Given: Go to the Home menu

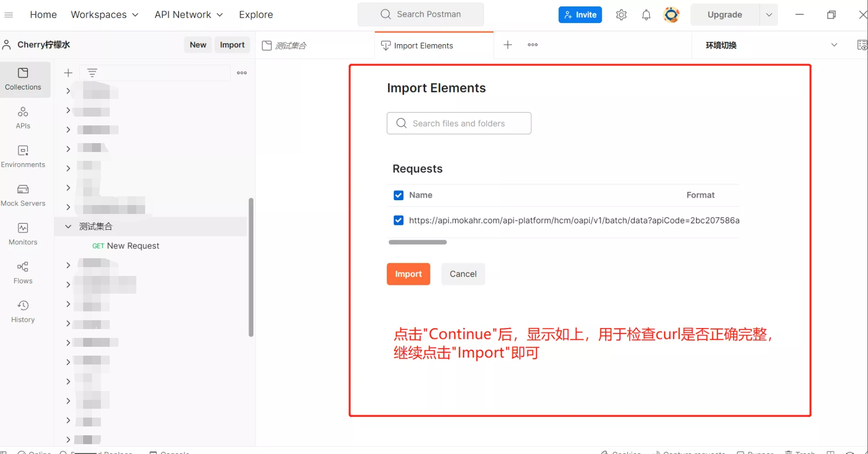Looking at the screenshot, I should [x=43, y=15].
